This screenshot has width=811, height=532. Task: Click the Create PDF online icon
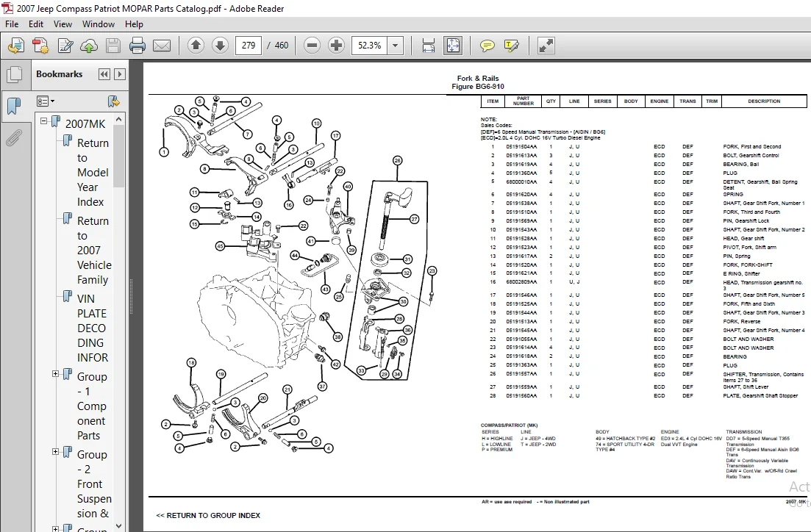pos(15,46)
